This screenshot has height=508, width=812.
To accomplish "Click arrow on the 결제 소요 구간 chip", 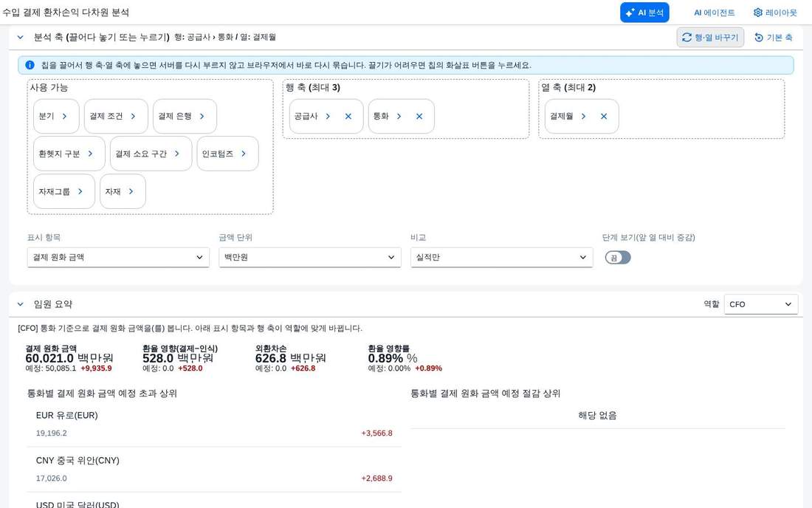I will (177, 154).
